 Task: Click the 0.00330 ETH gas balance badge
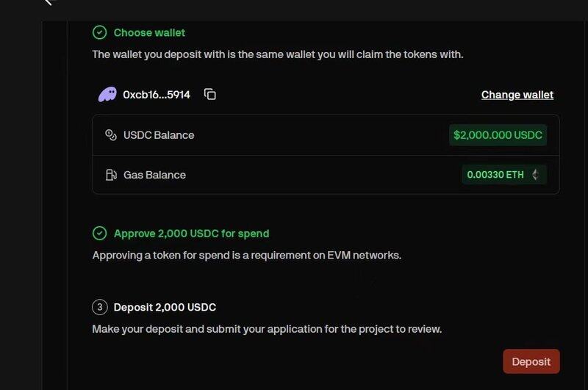(x=504, y=175)
